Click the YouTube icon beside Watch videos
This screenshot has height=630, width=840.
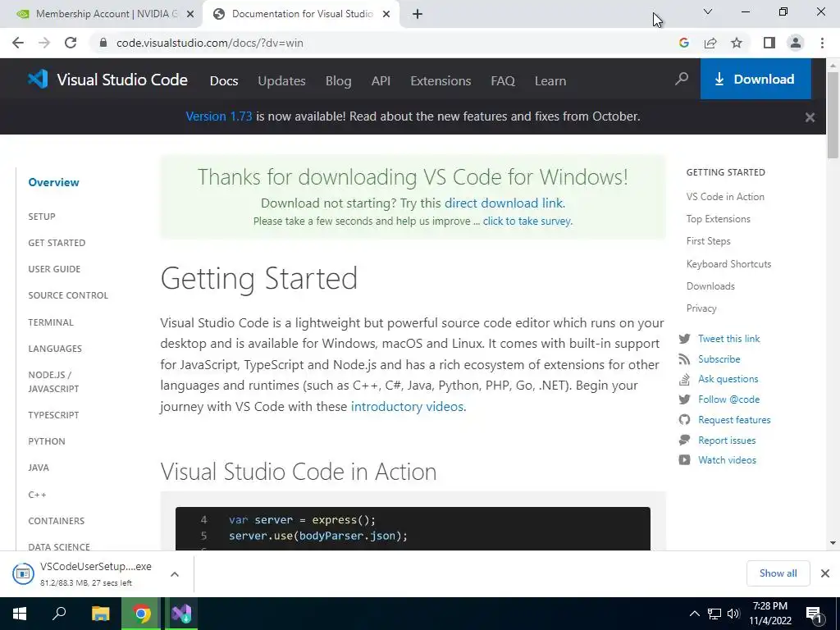pyautogui.click(x=684, y=459)
